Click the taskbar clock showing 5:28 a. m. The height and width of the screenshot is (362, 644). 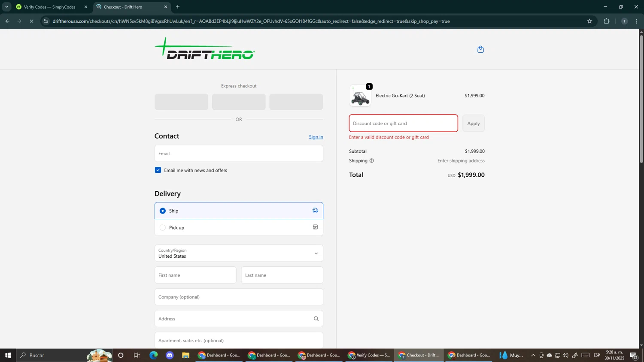(614, 355)
